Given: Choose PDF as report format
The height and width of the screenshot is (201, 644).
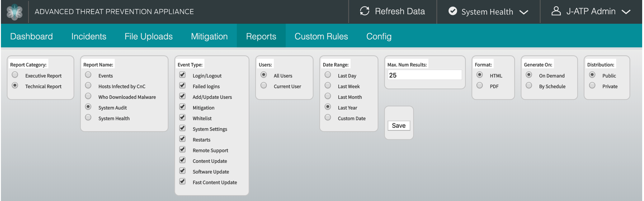Looking at the screenshot, I should tap(480, 86).
